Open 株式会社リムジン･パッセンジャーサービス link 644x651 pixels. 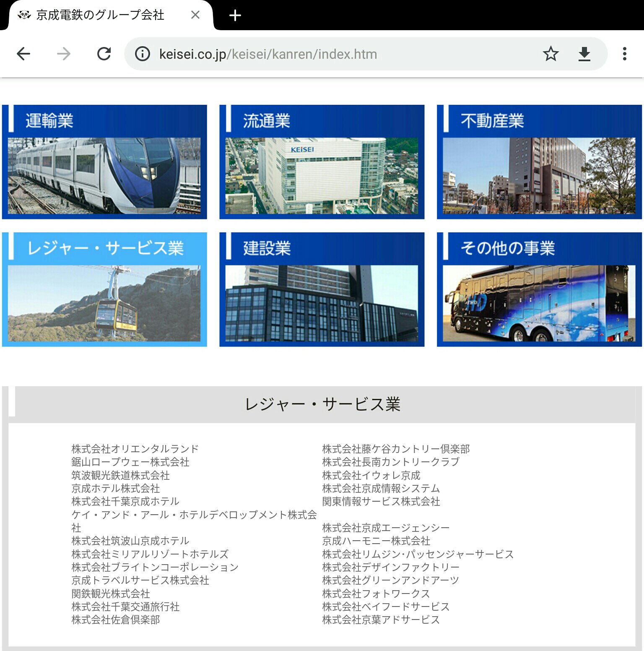pos(418,554)
